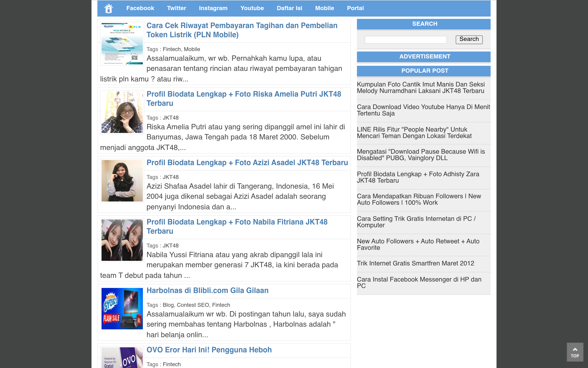Open Harbolnas di Blibli.com Gila Gilaan post
The width and height of the screenshot is (588, 368).
pyautogui.click(x=207, y=290)
